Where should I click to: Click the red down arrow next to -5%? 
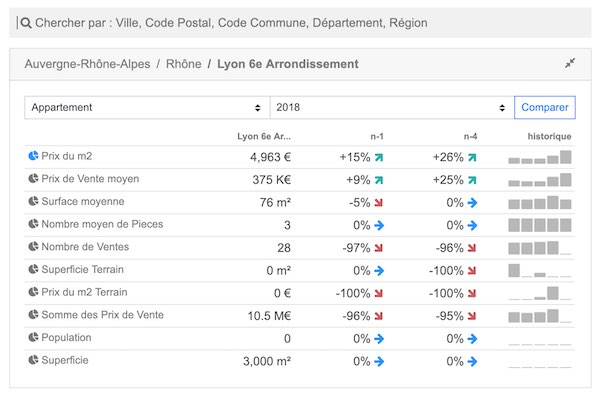coord(379,203)
